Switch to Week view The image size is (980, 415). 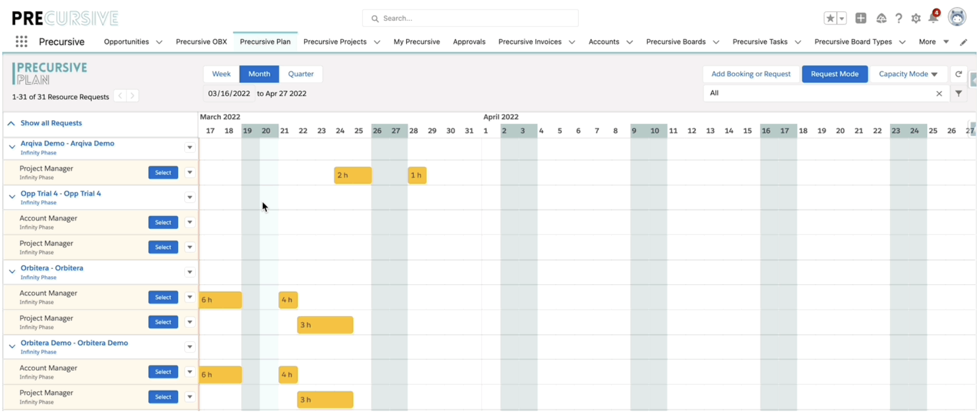tap(221, 74)
